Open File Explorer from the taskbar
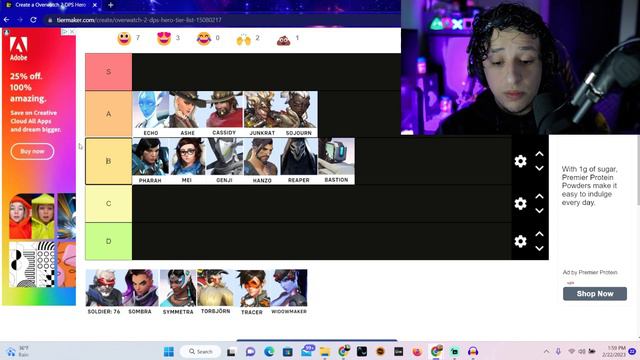Viewport: 640px width, 360px height. point(325,351)
